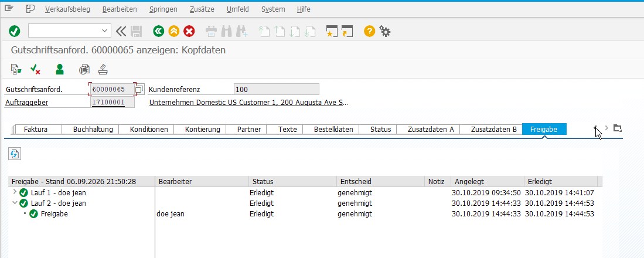Click the green Back icon
The image size is (644, 258).
coord(159,31)
